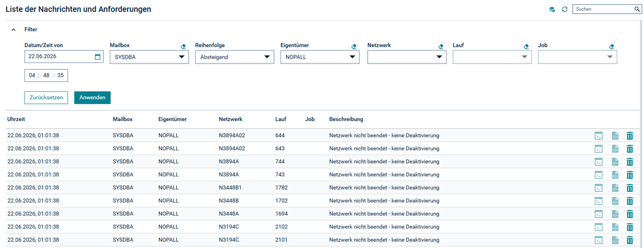This screenshot has height=248, width=644.
Task: Open code file icon for N3448B row
Action: click(615, 201)
